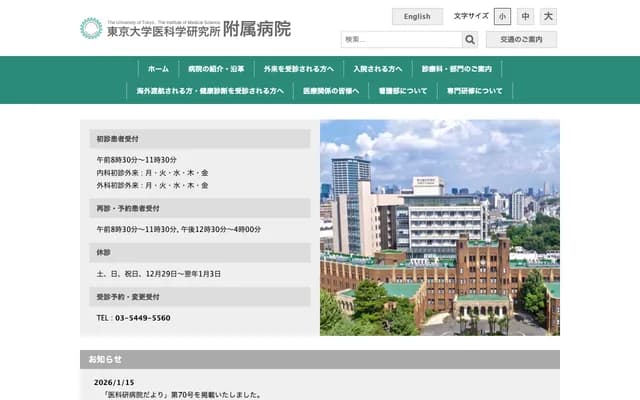This screenshot has width=640, height=400.
Task: Open 外来を受診される方へ menu item
Action: [299, 69]
